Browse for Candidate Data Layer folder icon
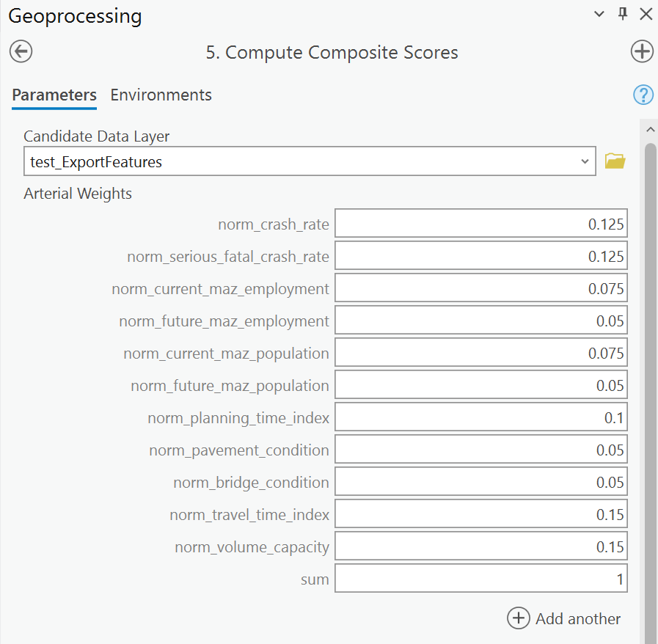 point(615,161)
